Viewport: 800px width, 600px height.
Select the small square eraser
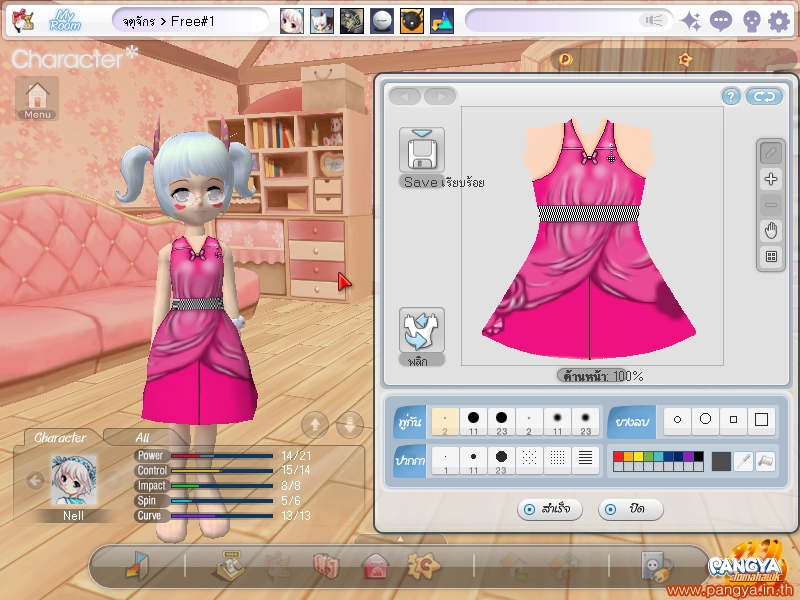tap(734, 419)
